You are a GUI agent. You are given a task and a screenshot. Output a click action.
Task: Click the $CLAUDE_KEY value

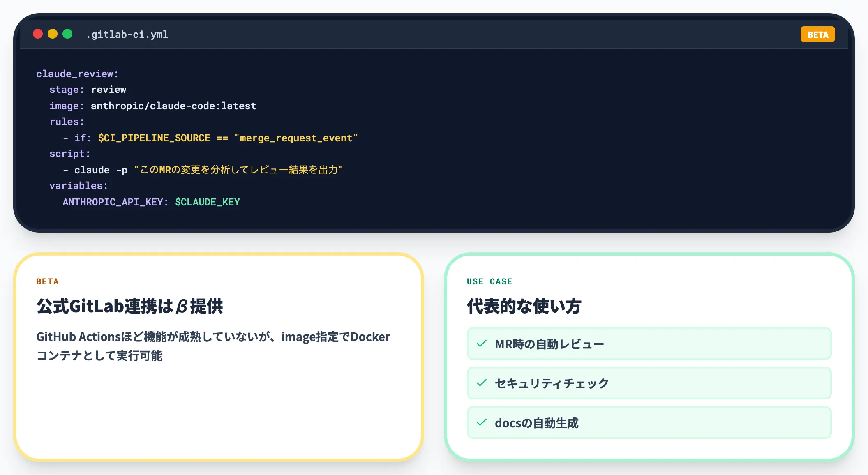208,202
